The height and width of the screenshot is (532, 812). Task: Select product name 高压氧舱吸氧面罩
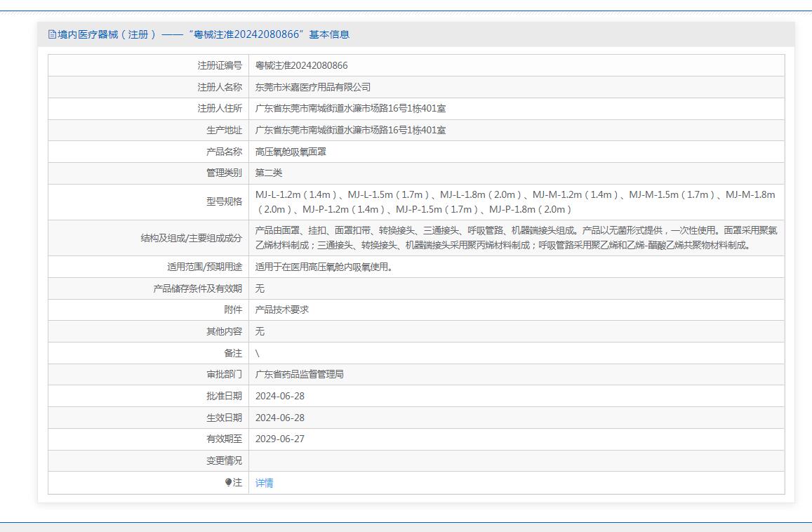[291, 152]
